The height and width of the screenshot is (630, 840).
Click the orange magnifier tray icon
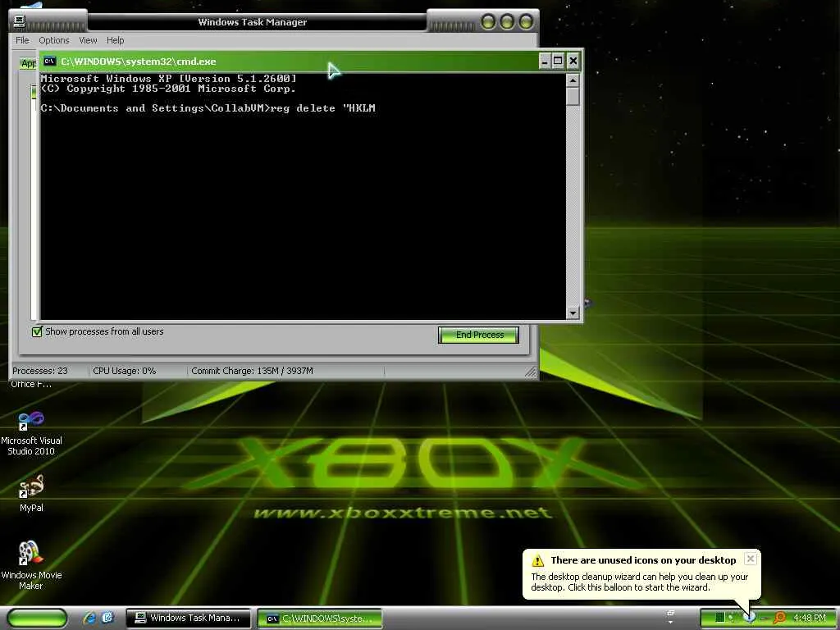coord(779,618)
